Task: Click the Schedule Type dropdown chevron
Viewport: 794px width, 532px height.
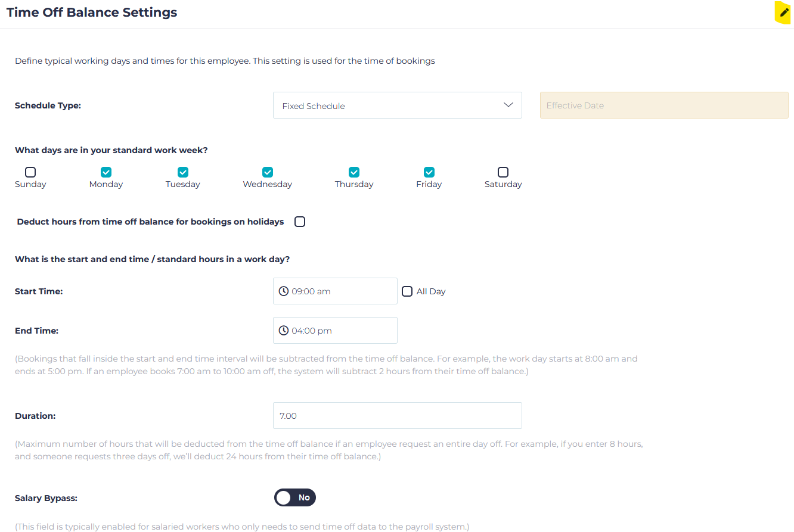Action: tap(508, 104)
